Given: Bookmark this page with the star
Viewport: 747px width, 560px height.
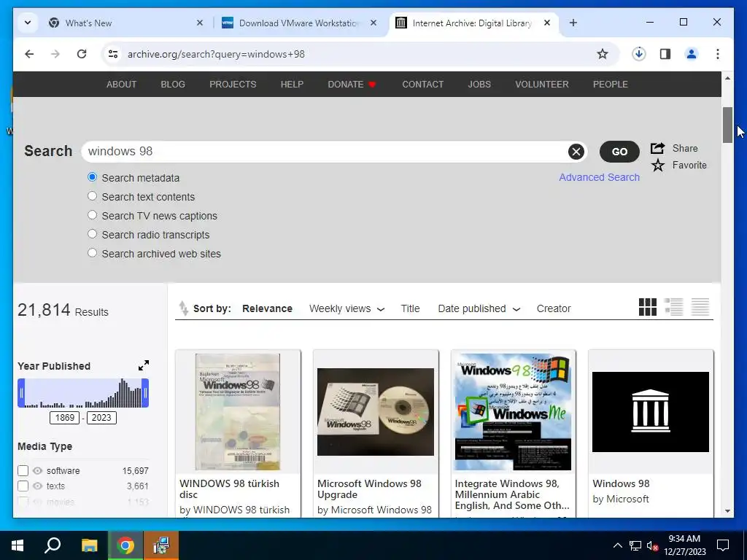Looking at the screenshot, I should click(603, 54).
